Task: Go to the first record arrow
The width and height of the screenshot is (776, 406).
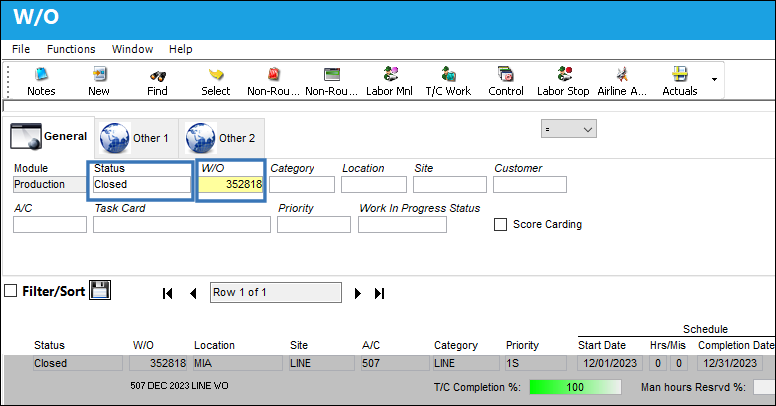Action: 167,293
